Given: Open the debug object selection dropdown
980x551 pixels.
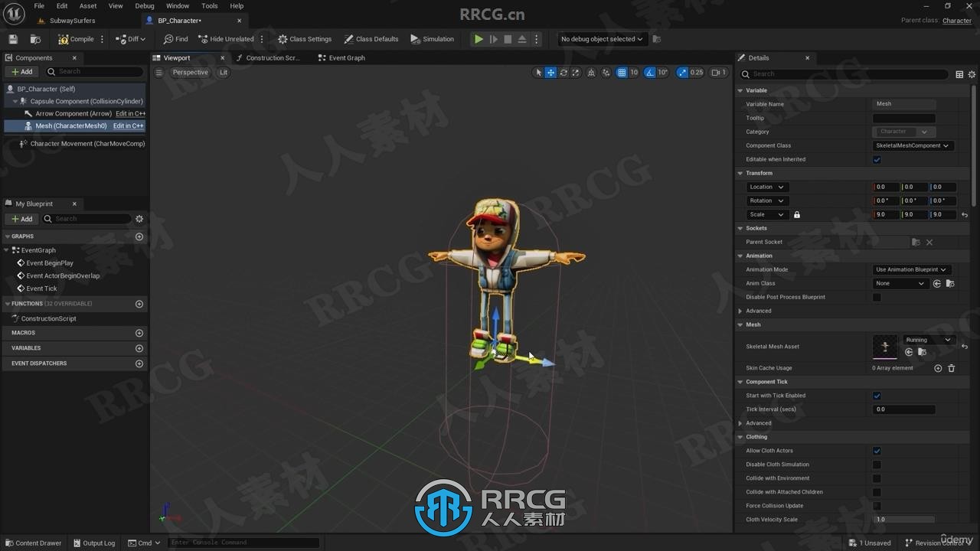Looking at the screenshot, I should [x=602, y=39].
